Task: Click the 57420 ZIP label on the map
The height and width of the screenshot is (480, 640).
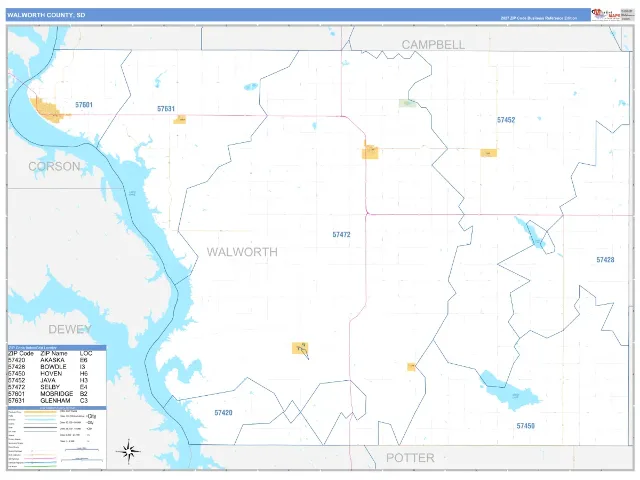Action: tap(223, 413)
